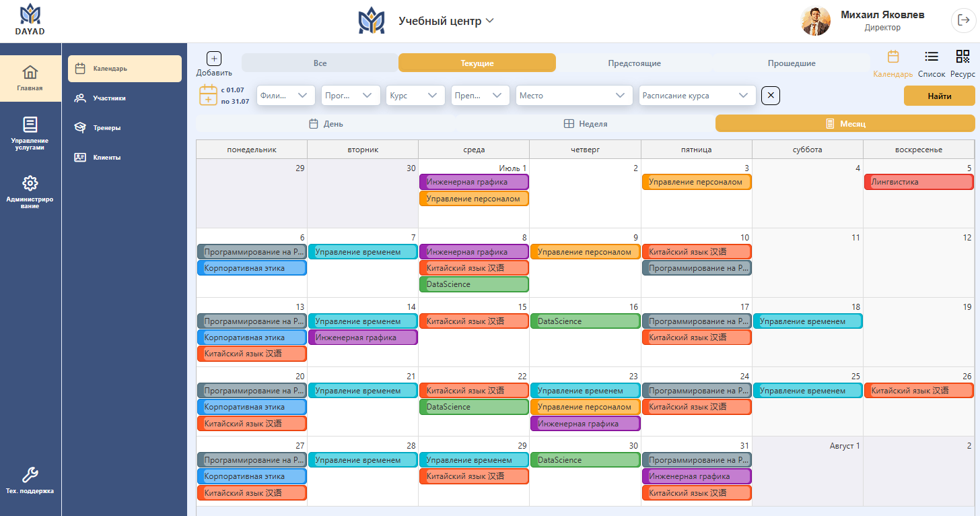Open Инженерная графика event on July 14
The width and height of the screenshot is (980, 516).
[363, 337]
